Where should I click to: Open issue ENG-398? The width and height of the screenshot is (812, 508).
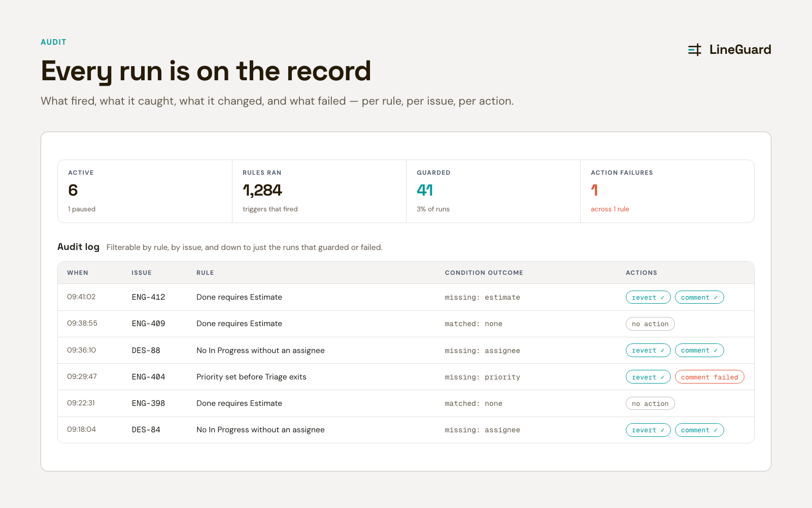pyautogui.click(x=148, y=403)
